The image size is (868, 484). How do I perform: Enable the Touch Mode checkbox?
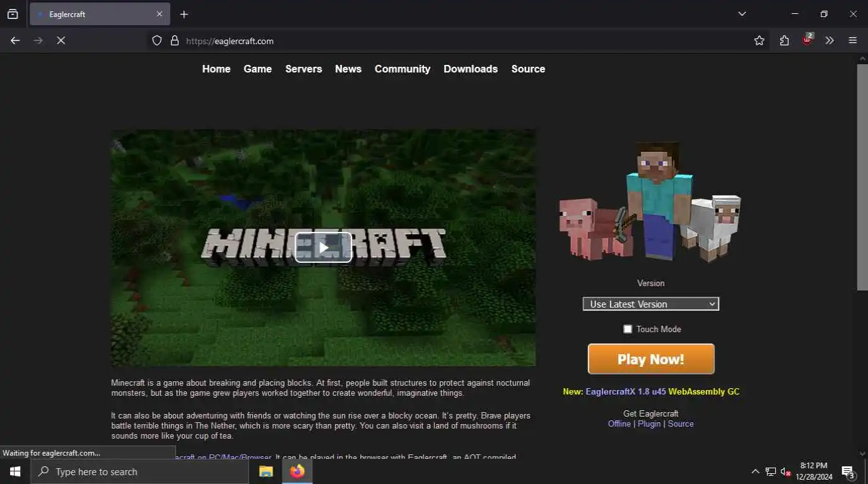(x=628, y=329)
